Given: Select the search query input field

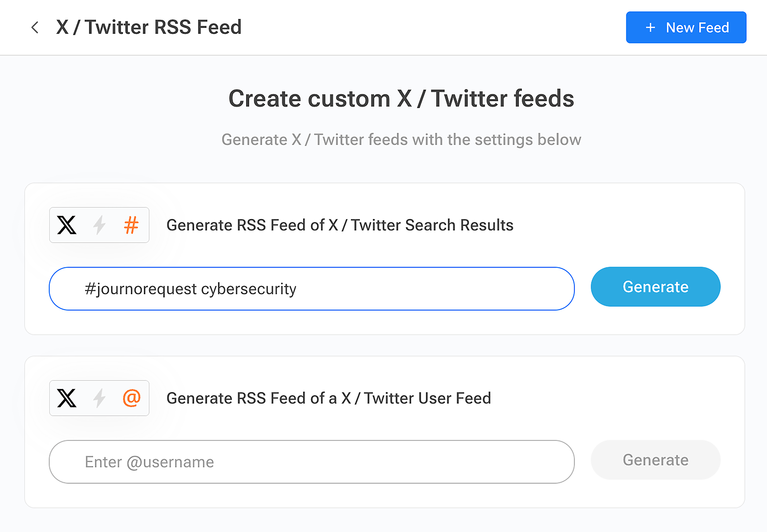Looking at the screenshot, I should tap(311, 289).
